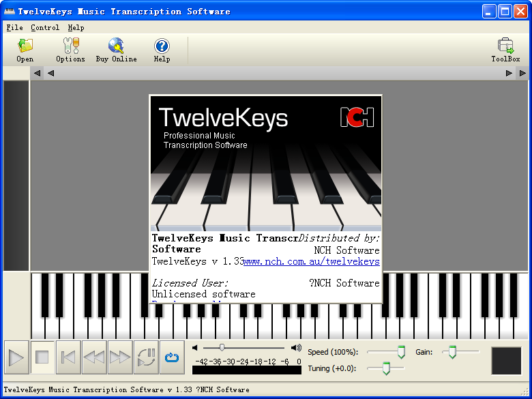Click the low volume speaker icon
532x399 pixels.
[x=195, y=347]
